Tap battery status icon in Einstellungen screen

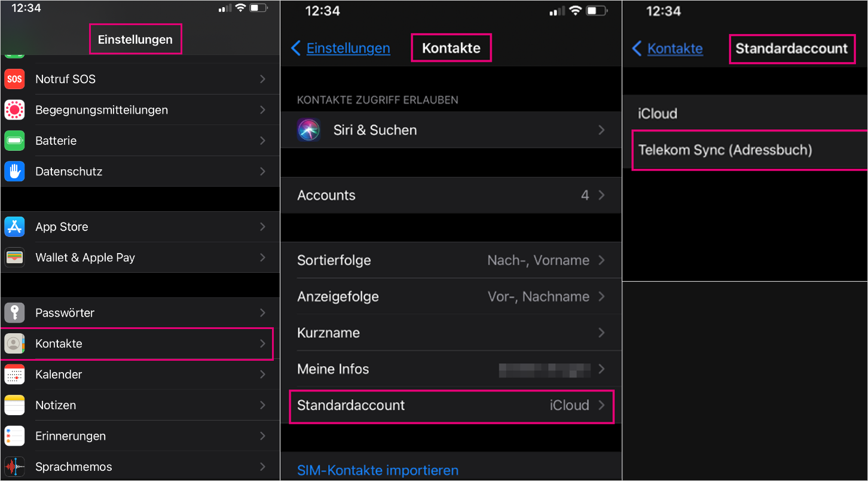pos(258,8)
